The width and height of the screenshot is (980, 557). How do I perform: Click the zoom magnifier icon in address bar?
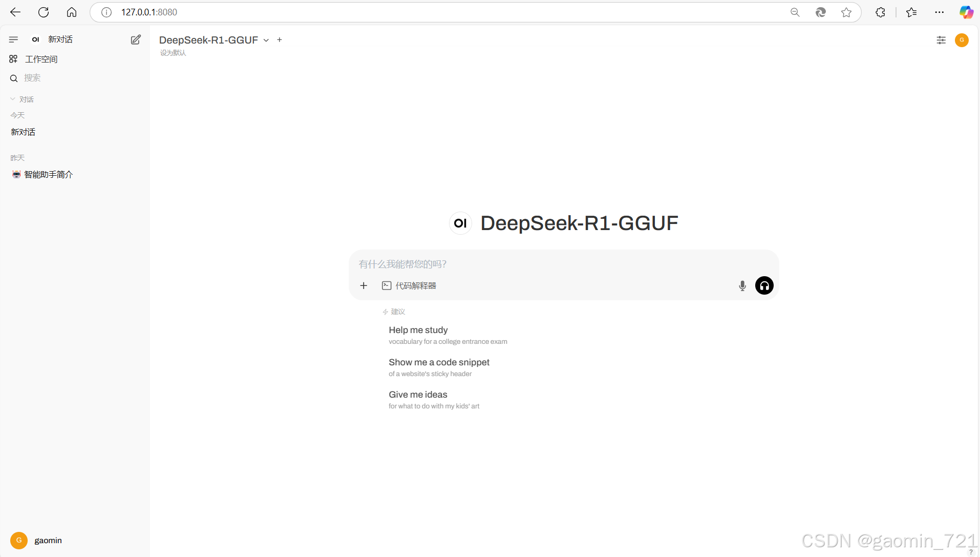coord(795,12)
